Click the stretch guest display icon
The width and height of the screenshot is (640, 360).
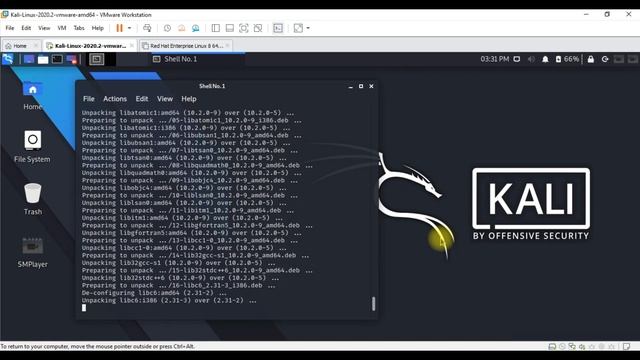[298, 28]
